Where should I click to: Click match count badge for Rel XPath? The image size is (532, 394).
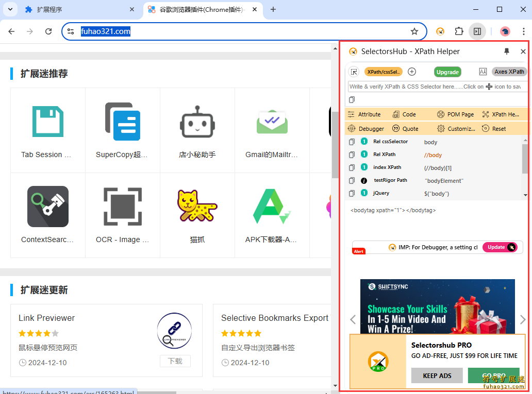coord(364,155)
